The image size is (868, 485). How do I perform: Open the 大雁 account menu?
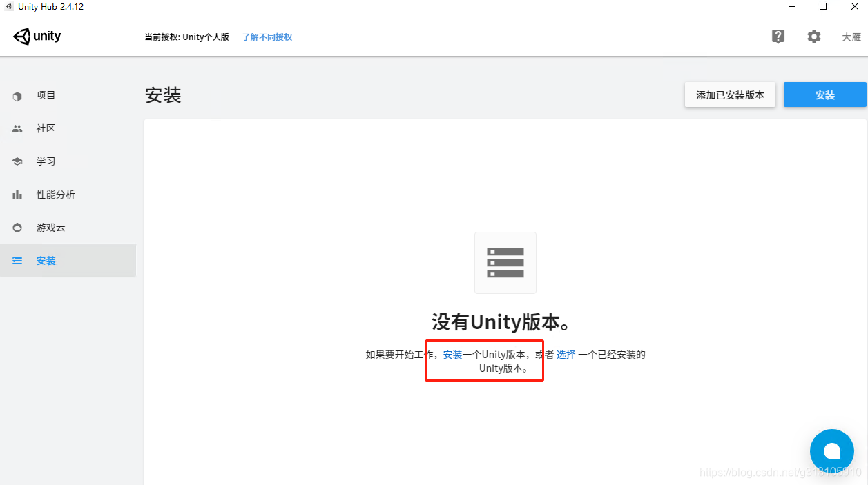pos(851,37)
